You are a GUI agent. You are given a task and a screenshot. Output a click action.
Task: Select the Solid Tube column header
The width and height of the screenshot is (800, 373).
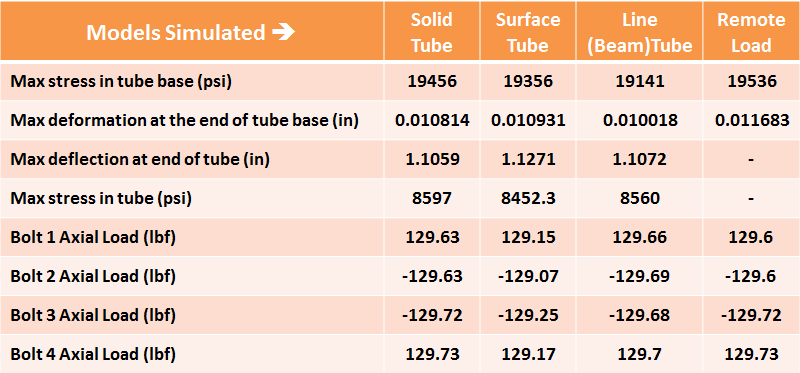coord(432,32)
